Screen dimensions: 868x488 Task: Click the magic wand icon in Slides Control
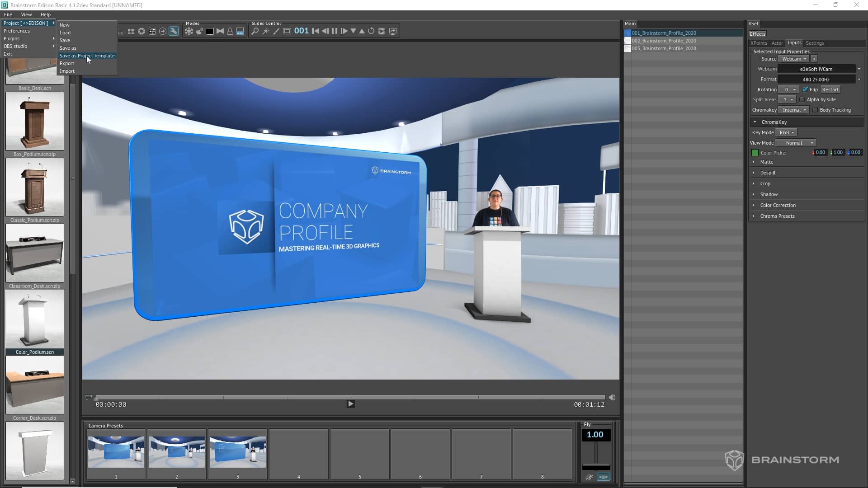pyautogui.click(x=265, y=31)
